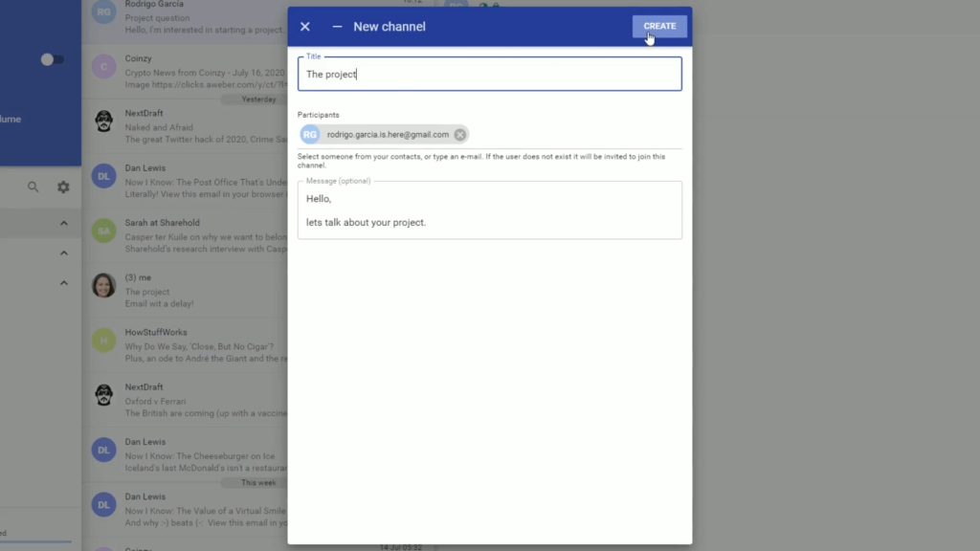980x551 pixels.
Task: Click the HowStuffWorks sender avatar
Action: click(x=103, y=340)
